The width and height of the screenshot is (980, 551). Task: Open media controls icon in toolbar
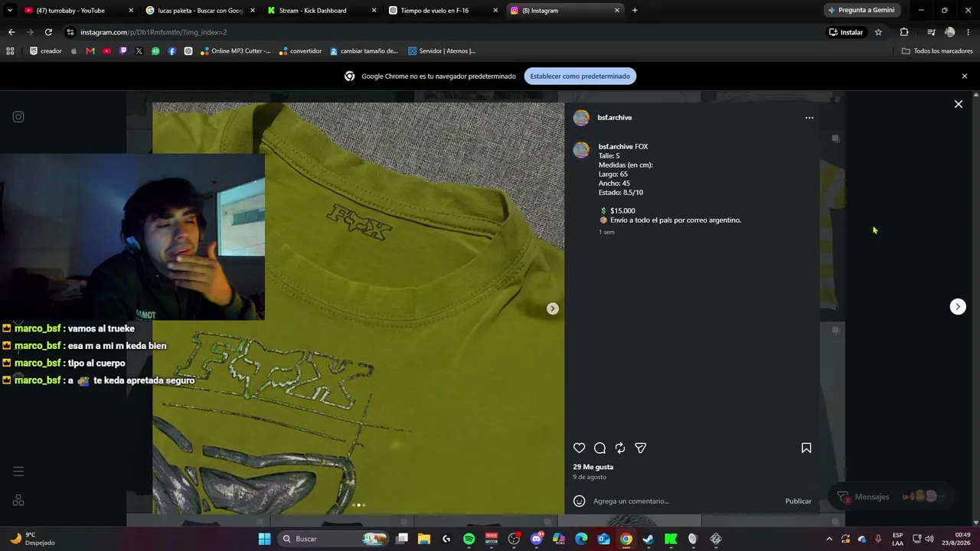(x=931, y=32)
